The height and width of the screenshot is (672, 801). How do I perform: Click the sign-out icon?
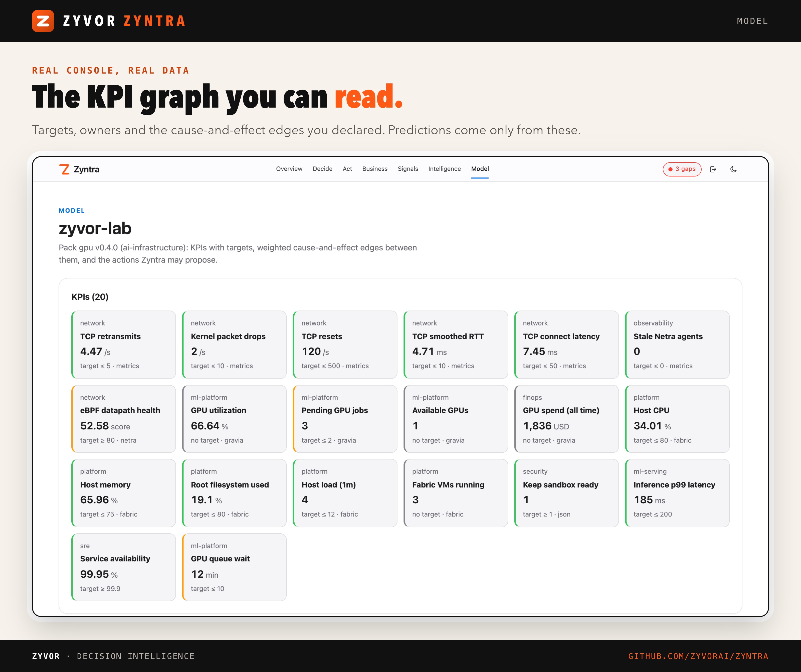tap(713, 169)
